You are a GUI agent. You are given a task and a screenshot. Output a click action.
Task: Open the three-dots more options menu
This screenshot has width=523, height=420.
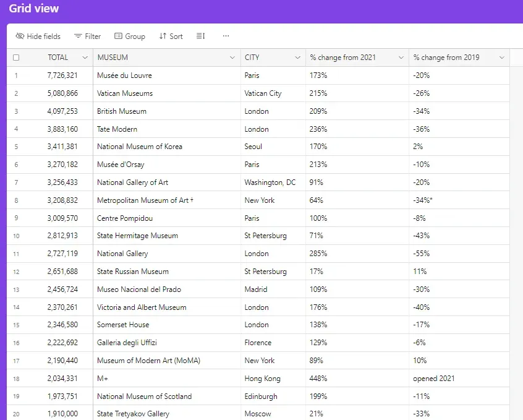226,36
